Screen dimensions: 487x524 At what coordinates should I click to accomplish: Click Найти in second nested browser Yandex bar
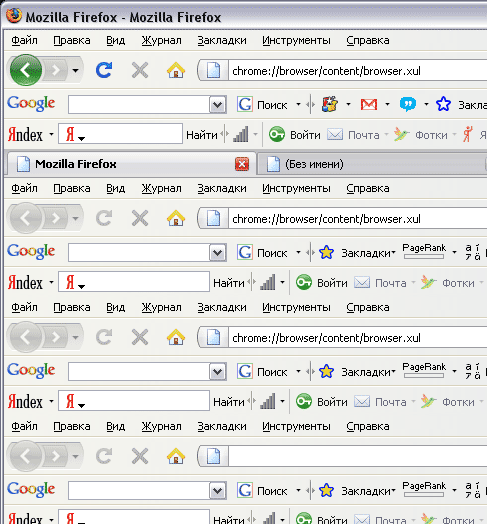click(229, 402)
